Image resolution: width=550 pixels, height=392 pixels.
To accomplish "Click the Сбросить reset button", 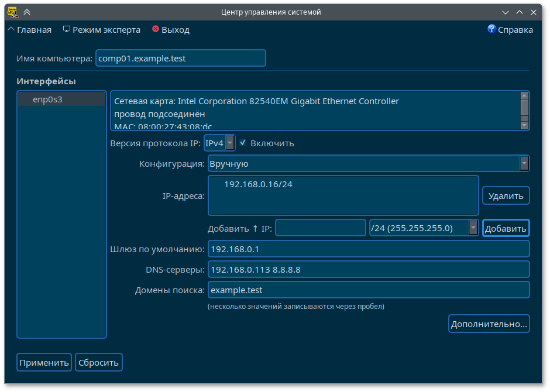I will [99, 362].
